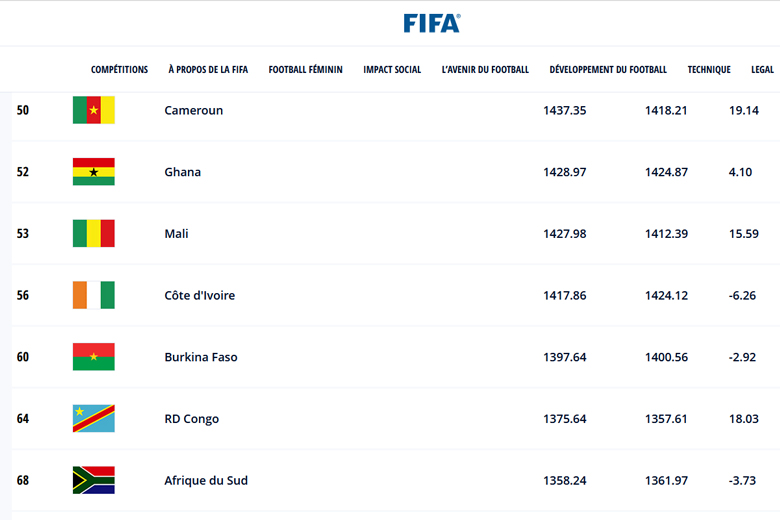Viewport: 780px width, 520px height.
Task: Click the Afrique du Sud flag icon
Action: tap(94, 480)
